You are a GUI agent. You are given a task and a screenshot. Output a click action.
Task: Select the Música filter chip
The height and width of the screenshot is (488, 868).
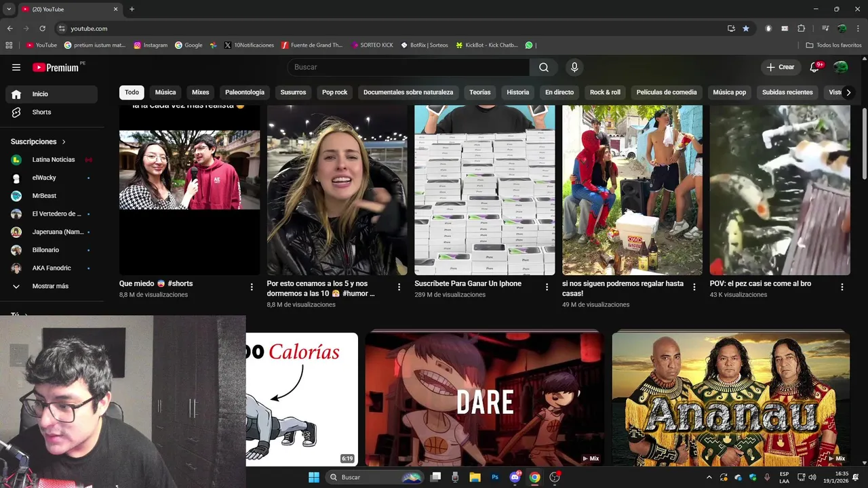165,92
